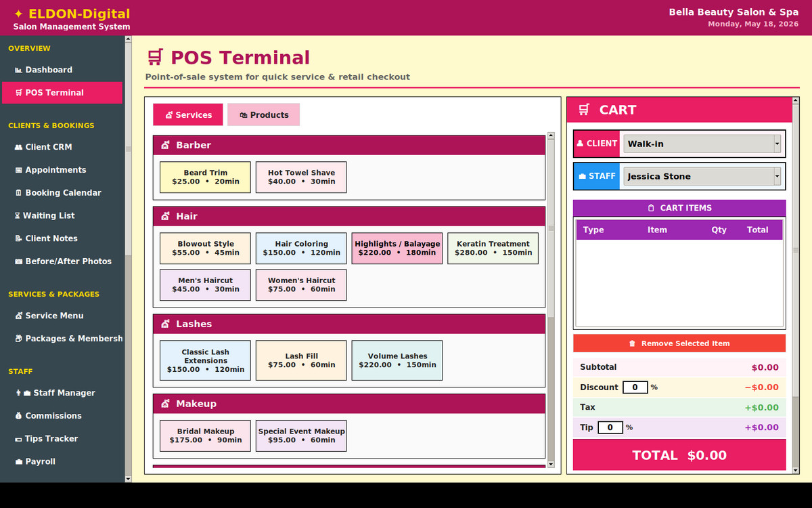This screenshot has height=508, width=812.
Task: Click the sidebar scrollbar down arrow
Action: 129,479
